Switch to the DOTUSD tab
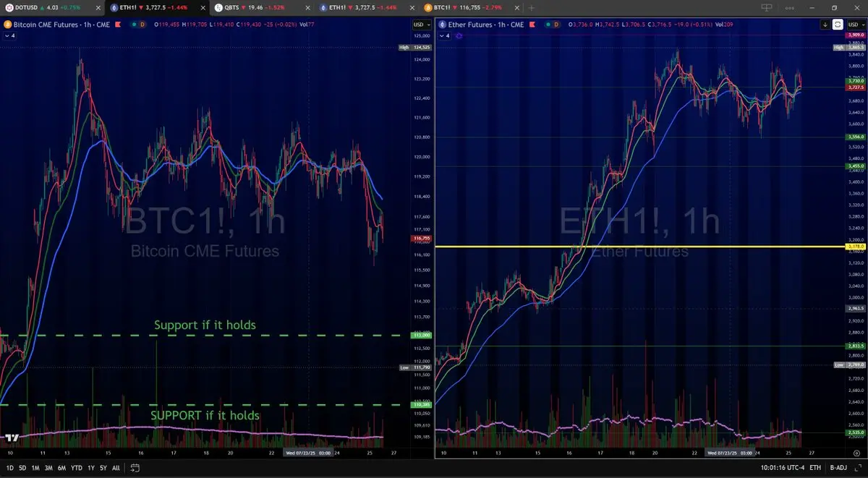868x478 pixels. (x=51, y=7)
